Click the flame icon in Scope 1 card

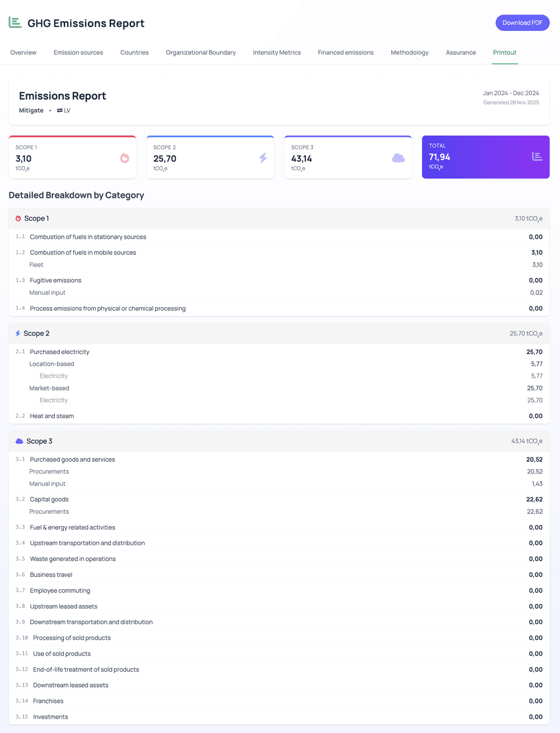pyautogui.click(x=124, y=158)
